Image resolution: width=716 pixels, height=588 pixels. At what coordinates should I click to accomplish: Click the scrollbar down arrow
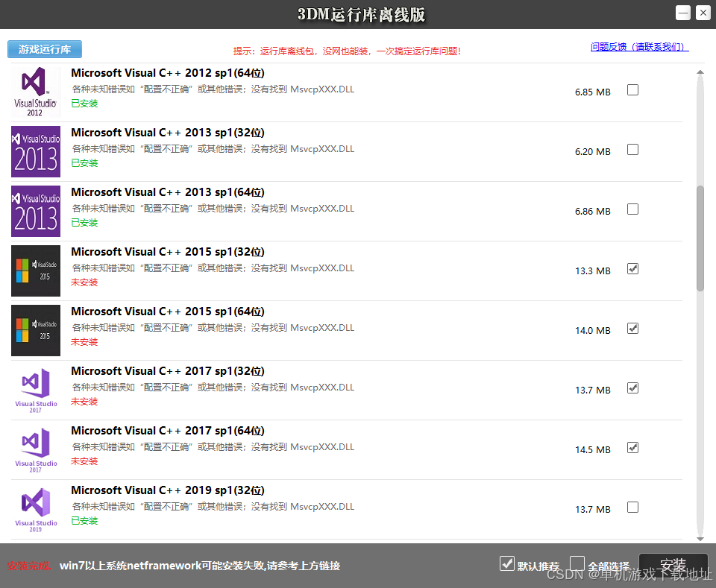coord(700,539)
